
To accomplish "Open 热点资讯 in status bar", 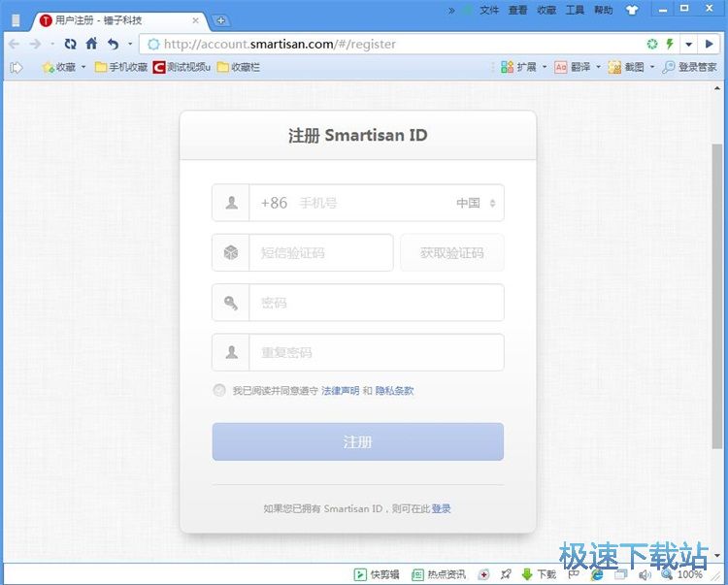I will click(439, 574).
